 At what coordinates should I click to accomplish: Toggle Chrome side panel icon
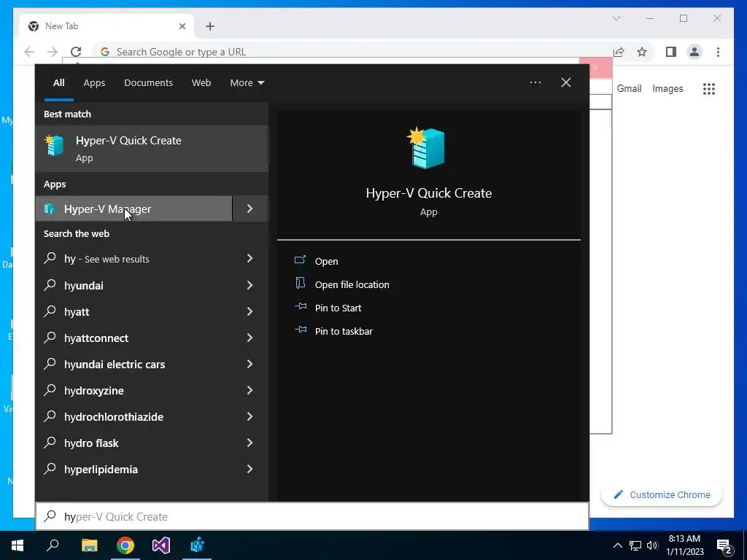671,52
